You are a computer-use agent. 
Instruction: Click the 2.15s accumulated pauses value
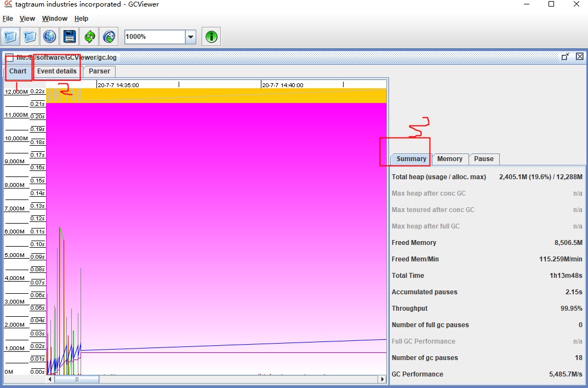[x=574, y=292]
